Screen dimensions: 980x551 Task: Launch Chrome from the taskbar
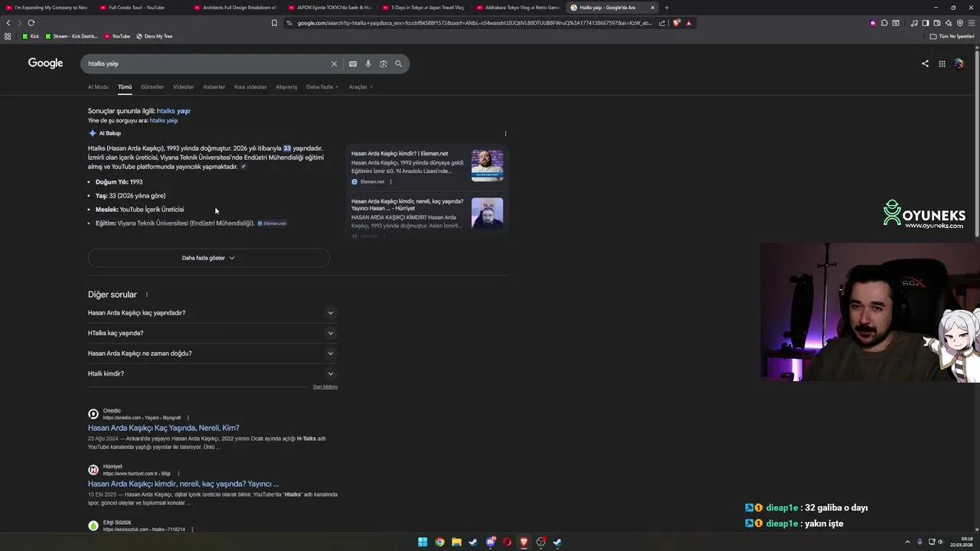(439, 542)
